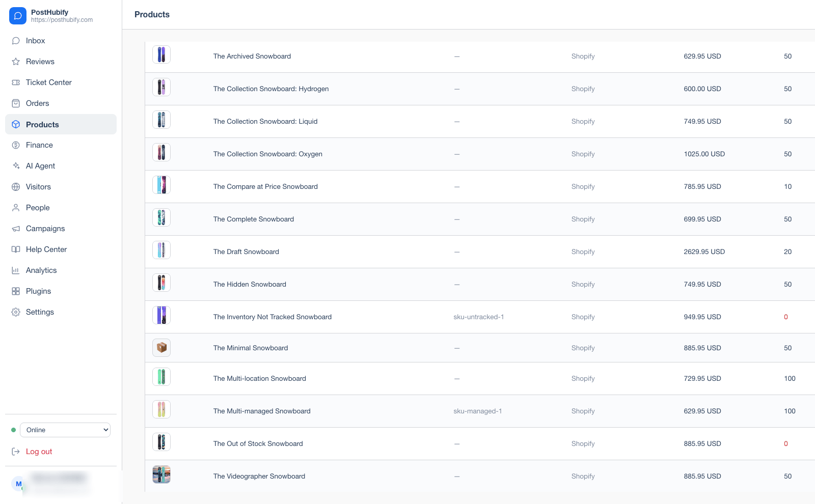Screen dimensions: 815x504
Task: Click the Settings gear icon
Action: click(x=16, y=312)
